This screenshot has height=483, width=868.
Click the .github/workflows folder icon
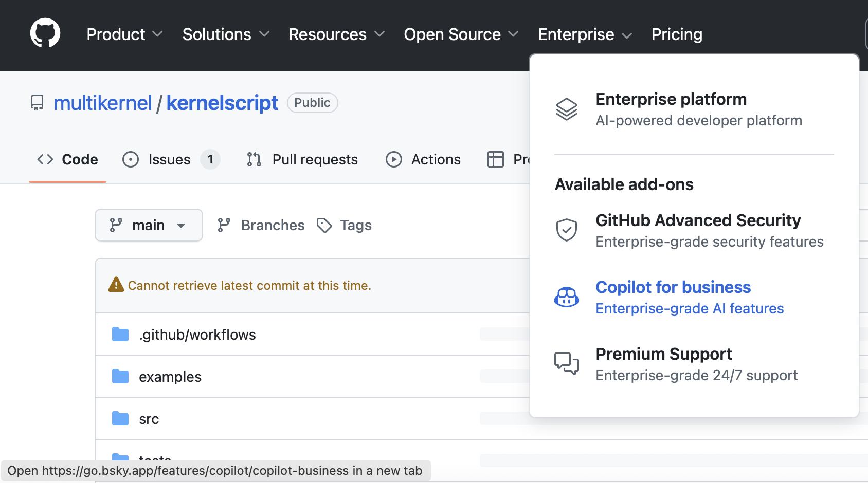[120, 335]
